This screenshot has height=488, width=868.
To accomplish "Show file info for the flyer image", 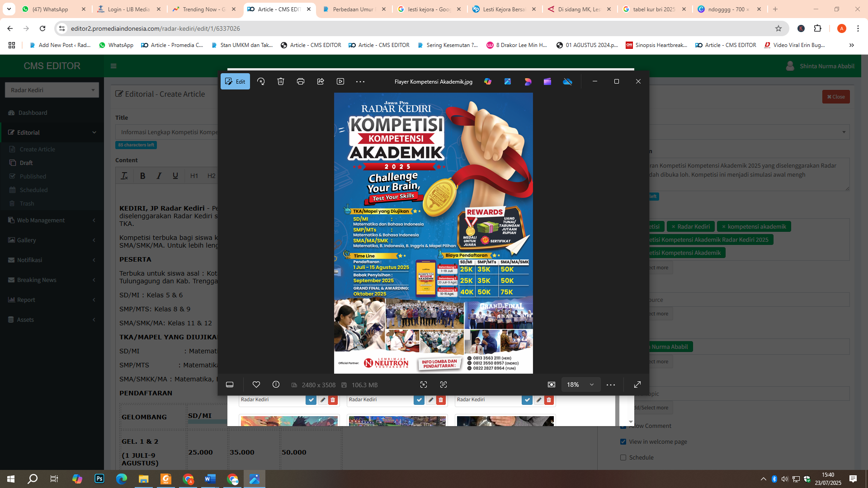I will coord(276,385).
